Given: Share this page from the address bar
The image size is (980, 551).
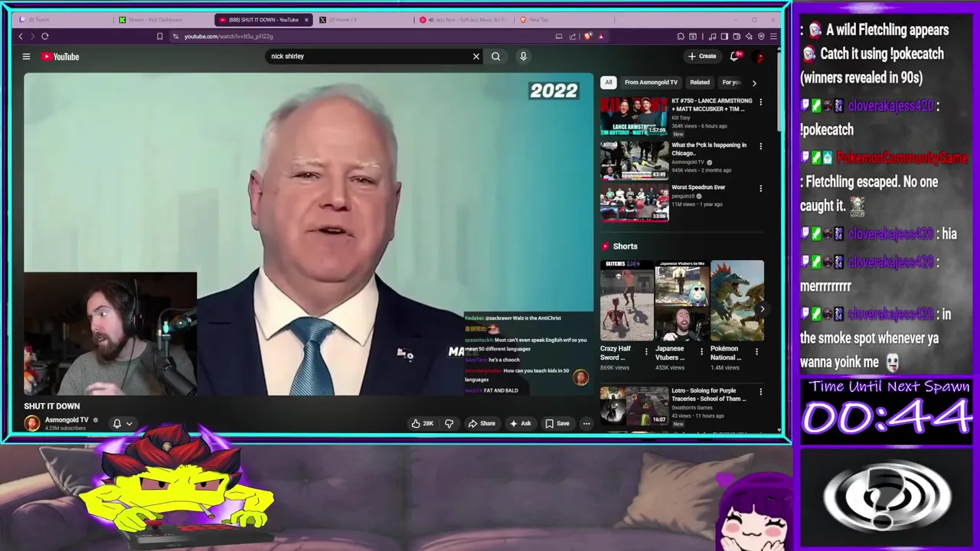Looking at the screenshot, I should tap(572, 36).
